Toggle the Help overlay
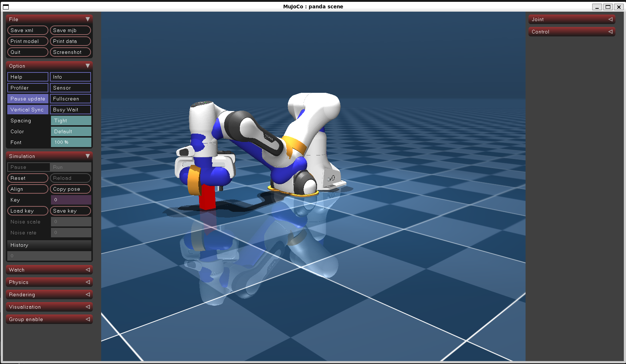The width and height of the screenshot is (626, 364). pyautogui.click(x=28, y=77)
